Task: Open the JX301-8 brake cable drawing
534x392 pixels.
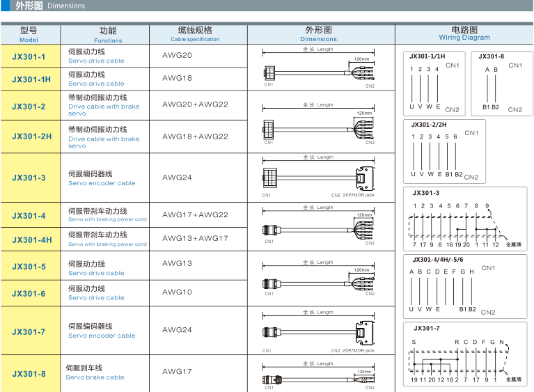Action: 319,375
